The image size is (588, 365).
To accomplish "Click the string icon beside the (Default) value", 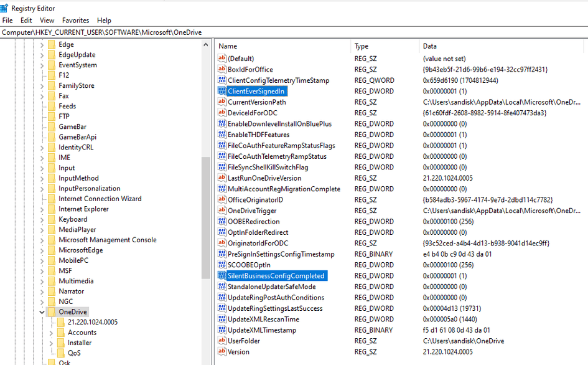I will tap(222, 59).
